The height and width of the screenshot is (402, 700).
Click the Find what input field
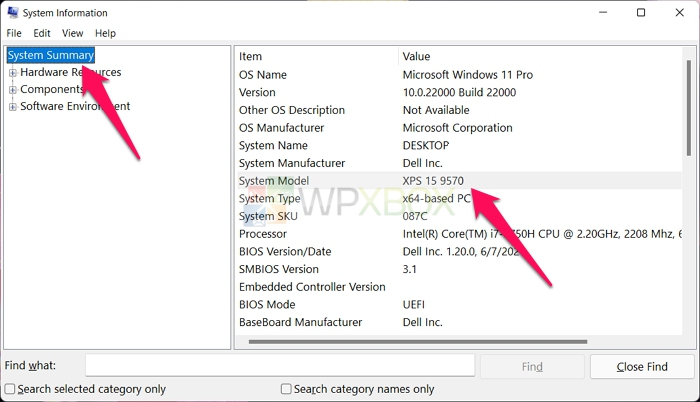[280, 366]
